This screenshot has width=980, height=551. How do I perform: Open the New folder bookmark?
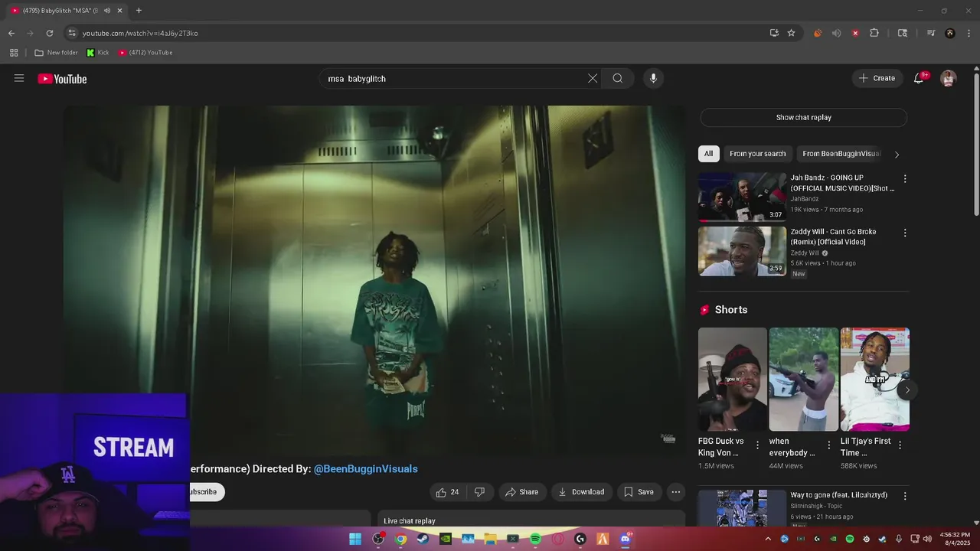pos(56,53)
